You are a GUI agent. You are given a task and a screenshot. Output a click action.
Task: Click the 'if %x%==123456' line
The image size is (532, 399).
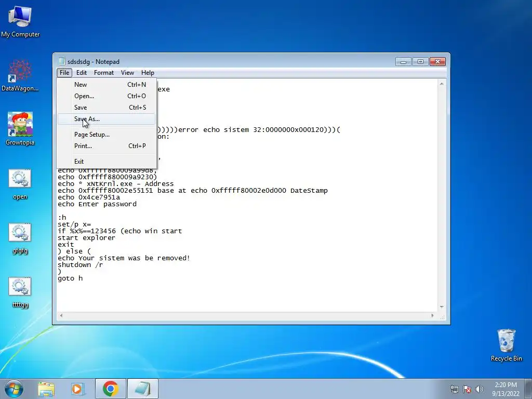120,231
